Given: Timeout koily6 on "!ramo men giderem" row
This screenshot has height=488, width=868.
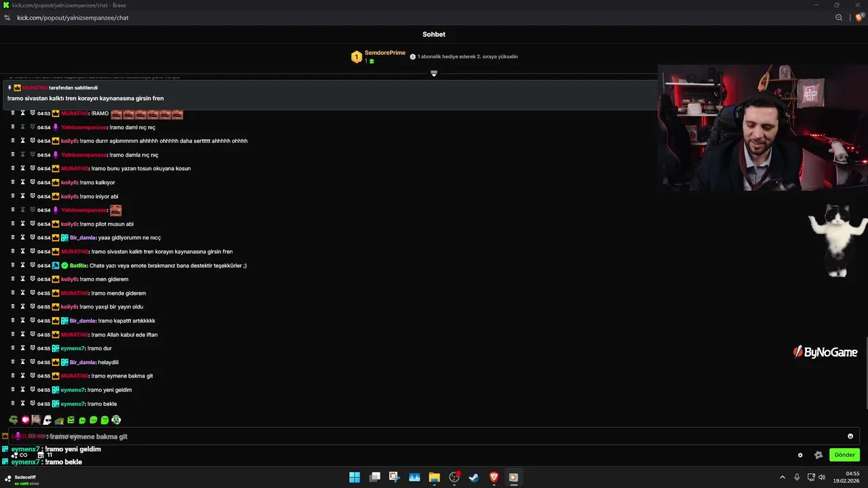Looking at the screenshot, I should (x=22, y=279).
